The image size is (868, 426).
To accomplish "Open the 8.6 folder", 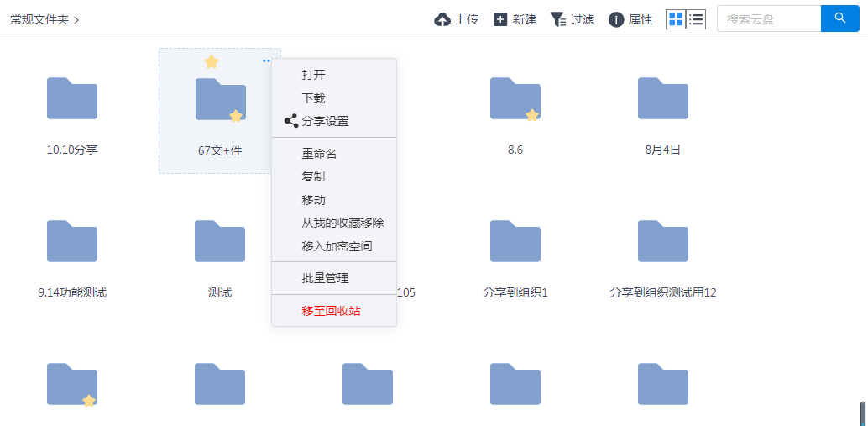I will [x=515, y=98].
